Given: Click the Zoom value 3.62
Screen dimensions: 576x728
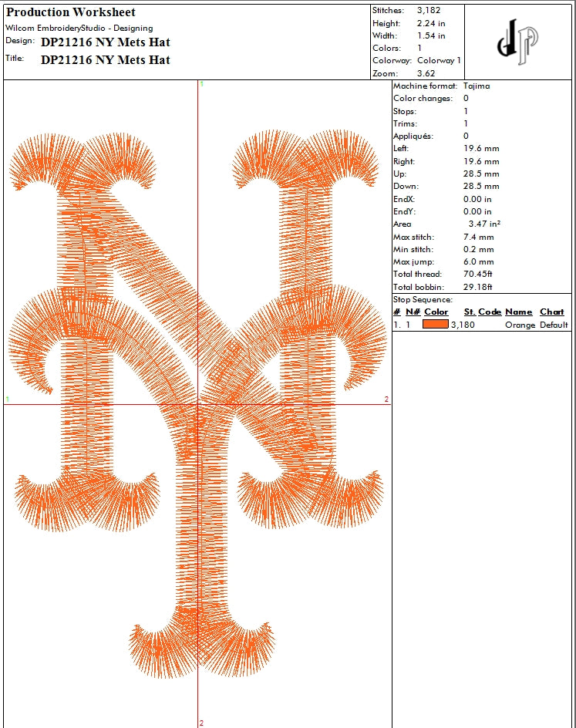Looking at the screenshot, I should pos(426,73).
